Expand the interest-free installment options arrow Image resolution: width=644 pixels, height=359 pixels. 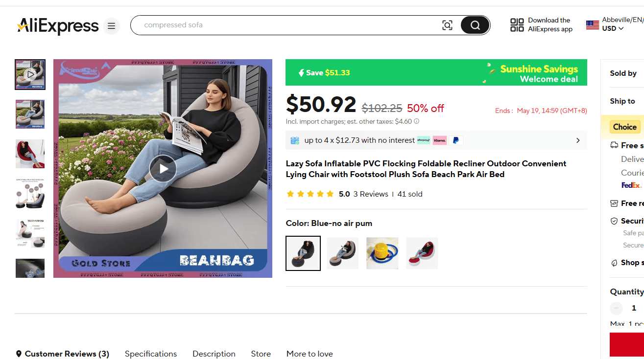tap(578, 140)
